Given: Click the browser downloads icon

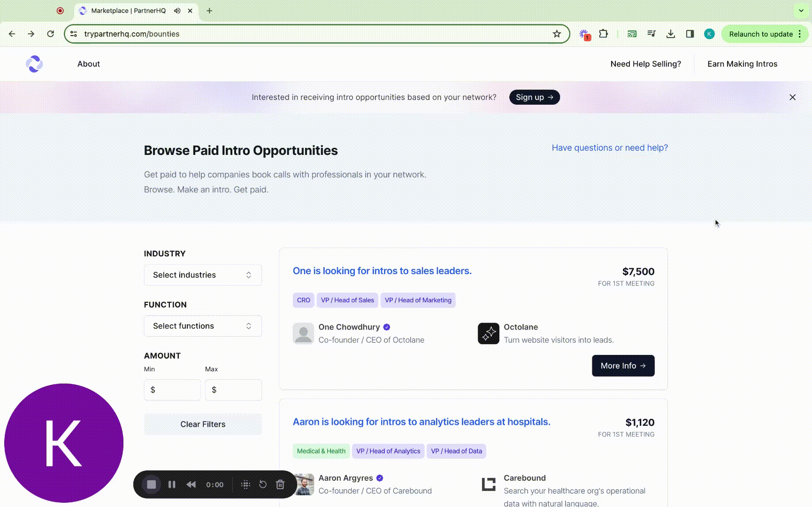Looking at the screenshot, I should pyautogui.click(x=671, y=34).
